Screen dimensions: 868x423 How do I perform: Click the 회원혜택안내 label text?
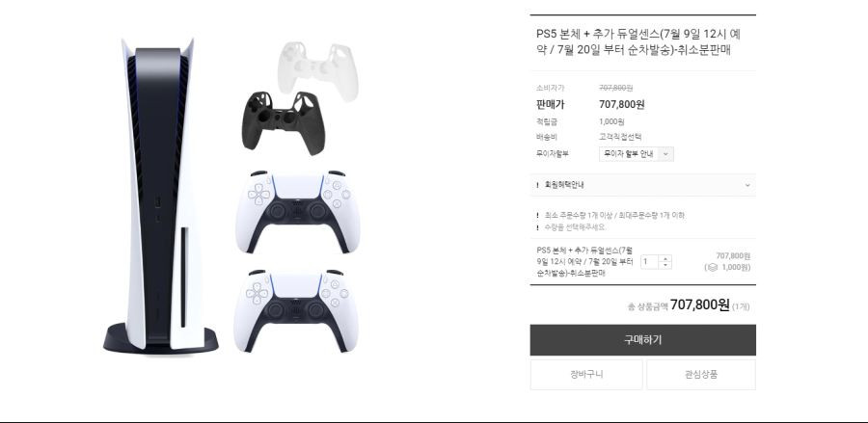pyautogui.click(x=564, y=185)
